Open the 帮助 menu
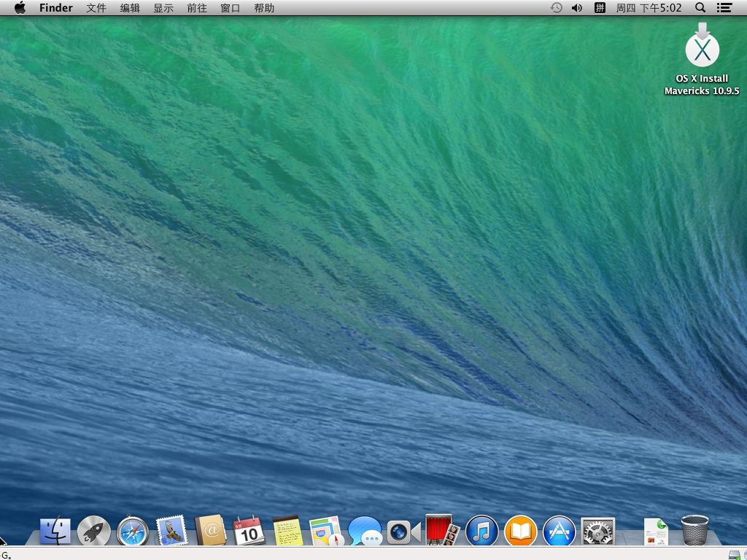Screen dimensions: 747x560 click(x=264, y=7)
